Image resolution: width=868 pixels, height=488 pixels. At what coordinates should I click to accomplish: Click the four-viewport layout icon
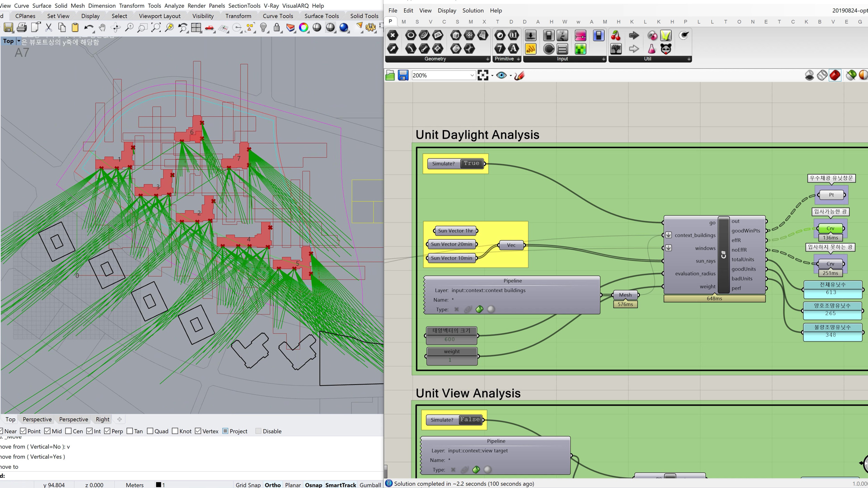(196, 27)
